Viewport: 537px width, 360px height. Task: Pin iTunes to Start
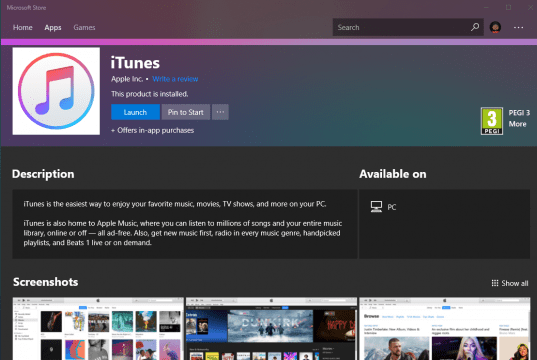click(186, 112)
